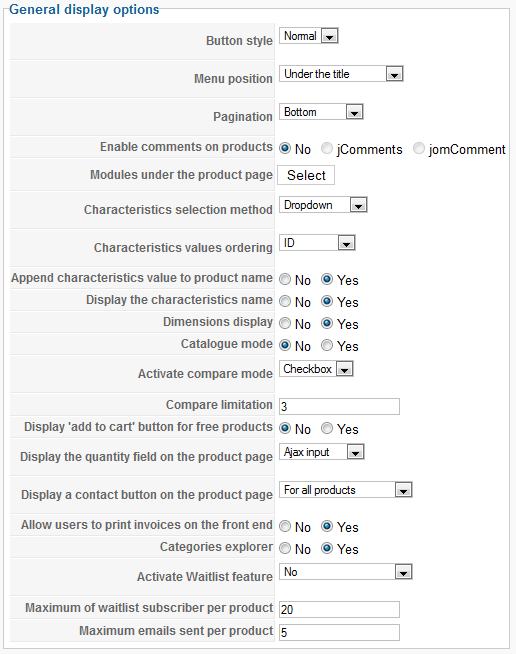Open Activate Waitlist feature dropdown
Viewport: 516px width, 654px height.
click(x=345, y=571)
